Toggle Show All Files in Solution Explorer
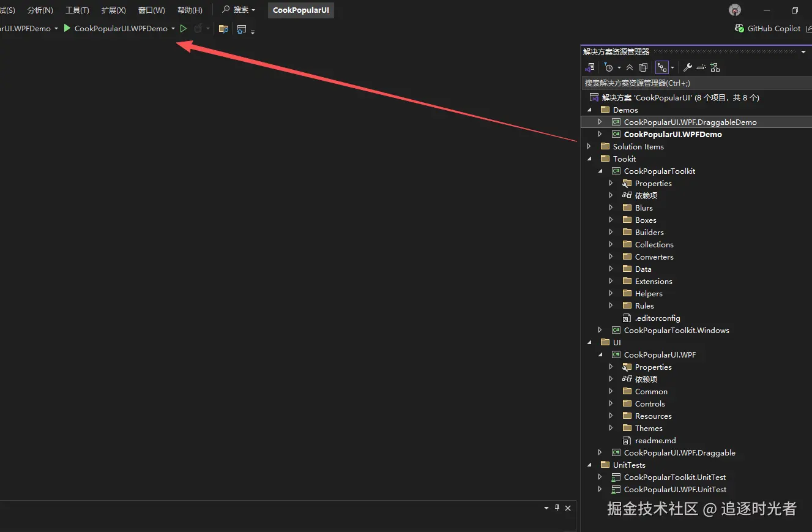 point(643,67)
